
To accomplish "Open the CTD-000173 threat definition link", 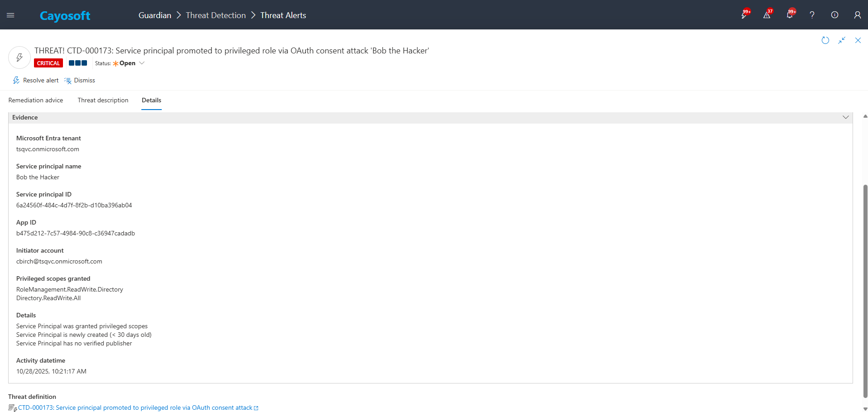I will tap(135, 407).
